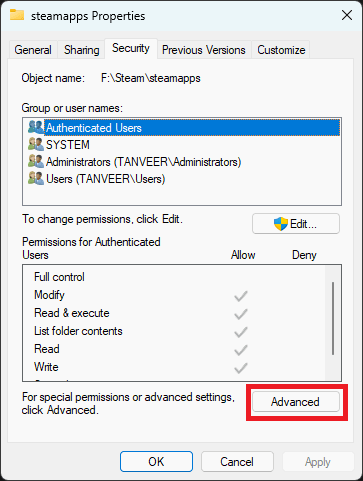The width and height of the screenshot is (363, 481).
Task: Switch to the Customize tab
Action: (281, 50)
